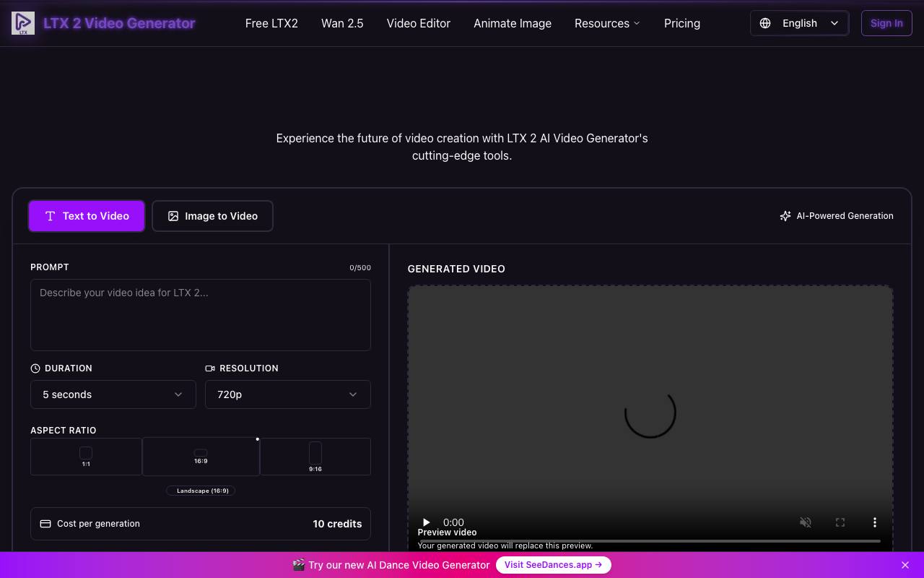Screen dimensions: 924x578
Task: Open the Duration 5 seconds dropdown
Action: (x=113, y=394)
